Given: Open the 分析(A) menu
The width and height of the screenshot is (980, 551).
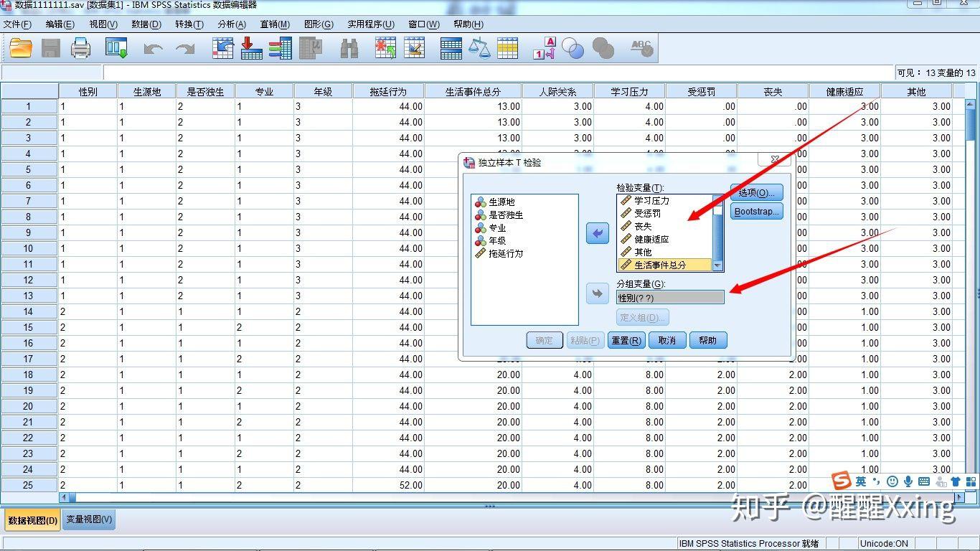Looking at the screenshot, I should pyautogui.click(x=231, y=24).
